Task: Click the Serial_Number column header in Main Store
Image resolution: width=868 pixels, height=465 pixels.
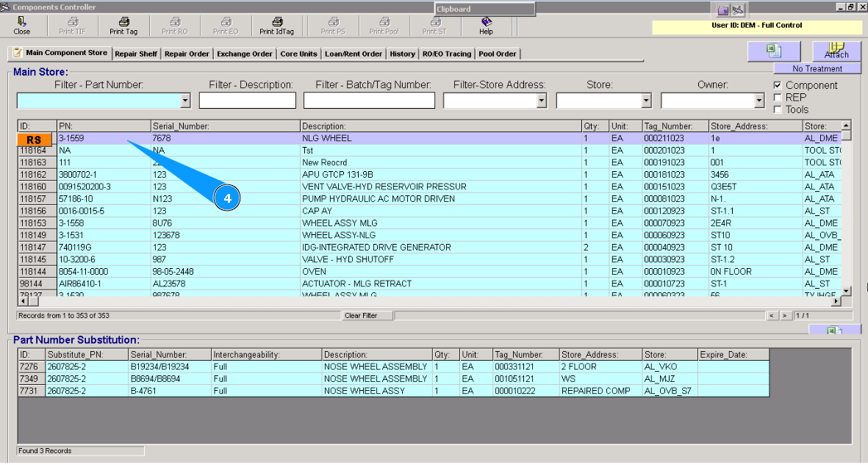Action: [x=226, y=126]
